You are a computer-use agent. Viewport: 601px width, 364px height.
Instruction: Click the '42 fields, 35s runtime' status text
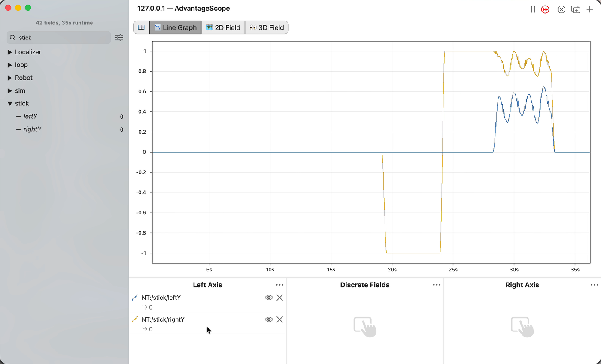[64, 23]
